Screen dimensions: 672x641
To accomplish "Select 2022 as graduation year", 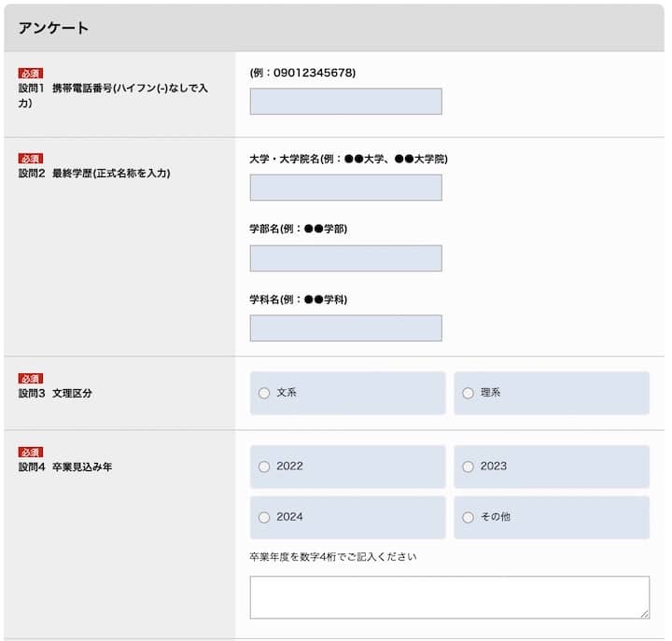I will (264, 467).
